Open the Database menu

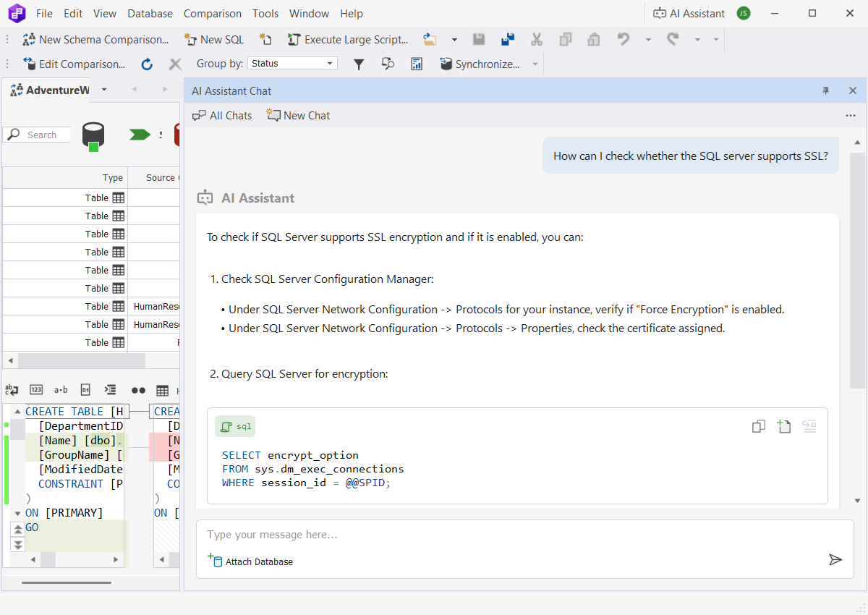coord(150,14)
